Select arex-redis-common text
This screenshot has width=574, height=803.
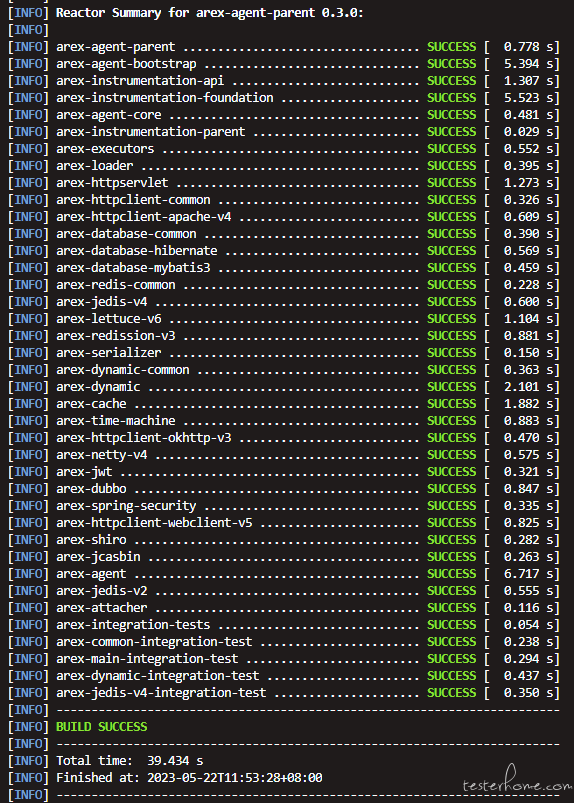[x=115, y=284]
